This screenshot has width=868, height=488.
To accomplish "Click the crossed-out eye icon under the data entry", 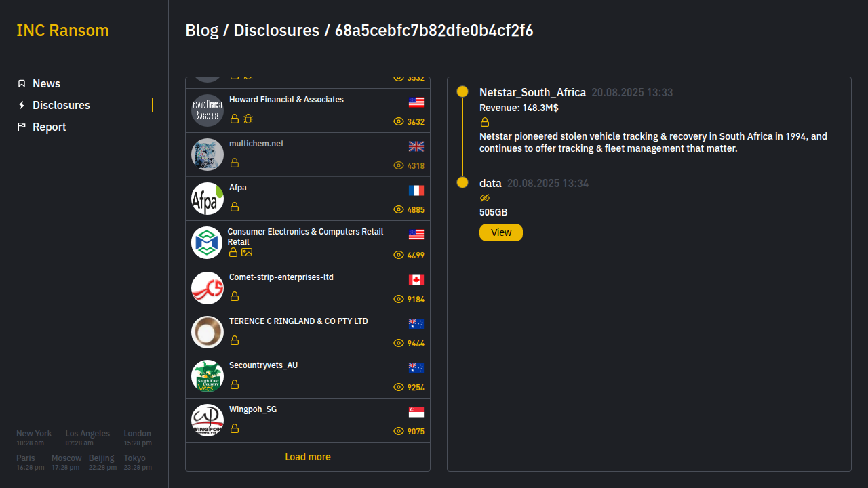I will 485,198.
